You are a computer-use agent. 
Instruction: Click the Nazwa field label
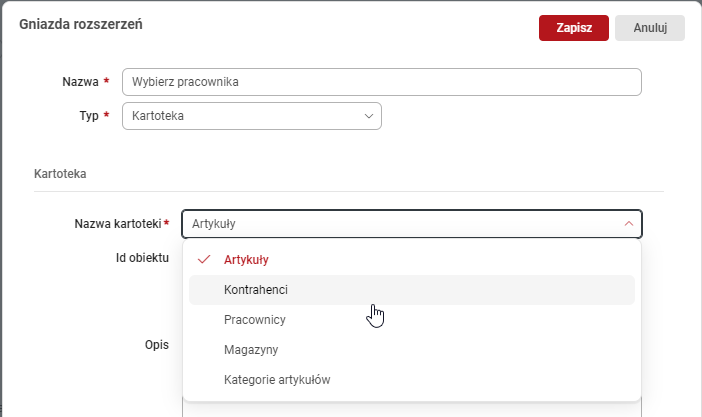click(80, 82)
